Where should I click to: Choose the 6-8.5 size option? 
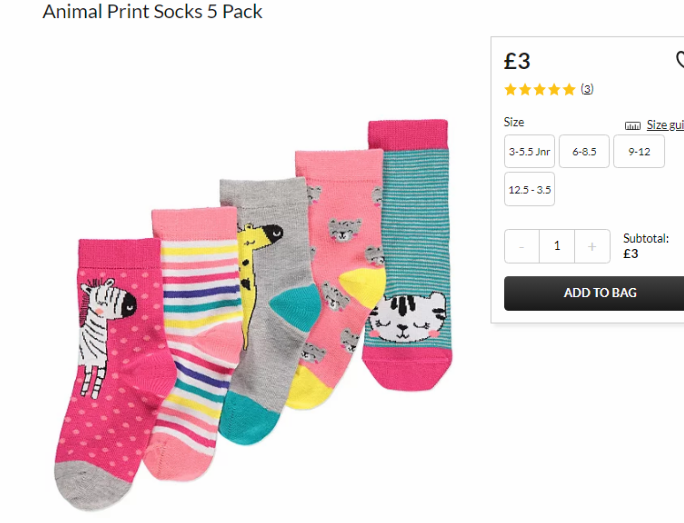pos(584,151)
